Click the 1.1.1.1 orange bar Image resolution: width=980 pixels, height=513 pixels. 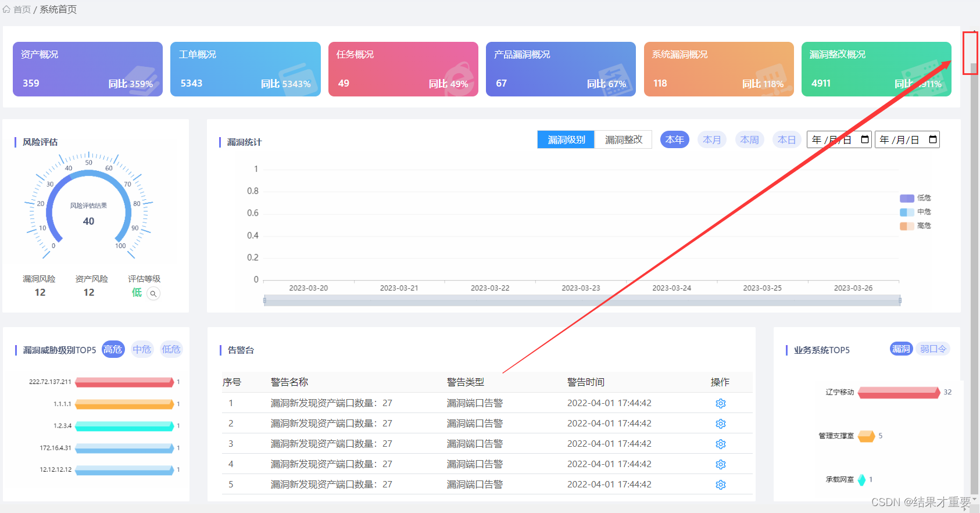point(124,404)
